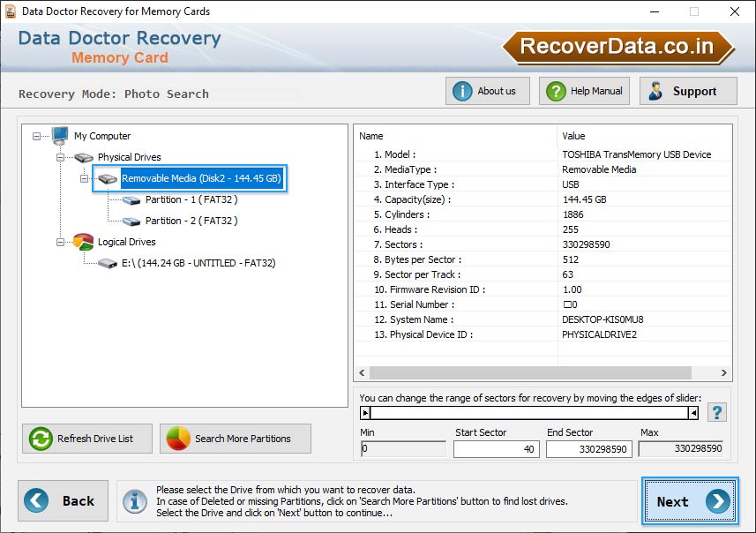
Task: Click the '5. Cylinders :' value 1886
Action: pyautogui.click(x=573, y=214)
